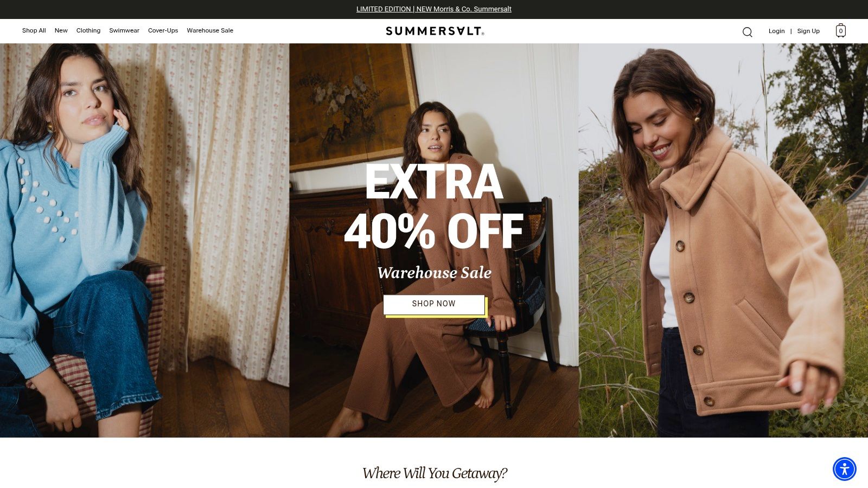Click the Sign Up link
Image resolution: width=868 pixels, height=488 pixels.
808,31
